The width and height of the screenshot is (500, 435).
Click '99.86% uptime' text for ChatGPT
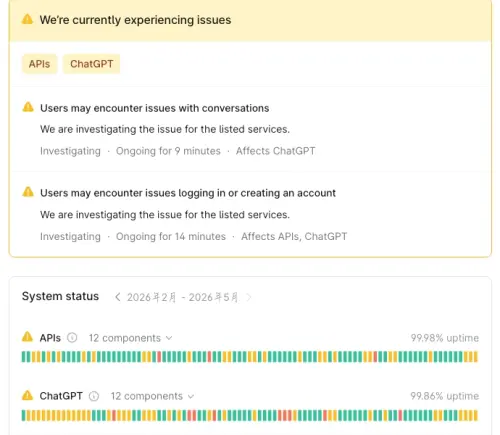pyautogui.click(x=445, y=396)
